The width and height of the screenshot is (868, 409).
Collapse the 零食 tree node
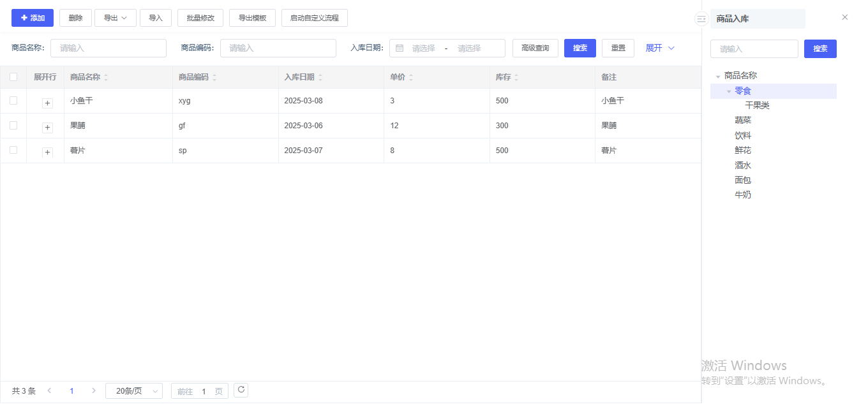[729, 91]
